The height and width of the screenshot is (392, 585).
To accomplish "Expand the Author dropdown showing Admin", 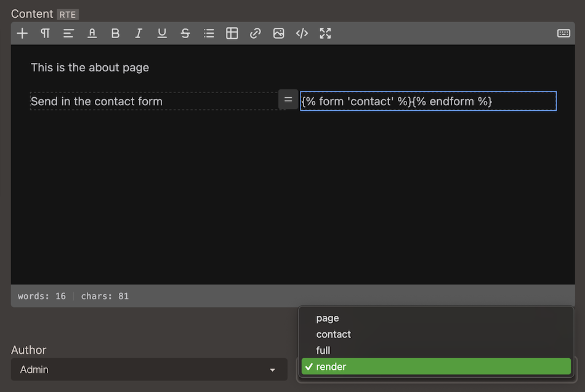I will coord(149,370).
